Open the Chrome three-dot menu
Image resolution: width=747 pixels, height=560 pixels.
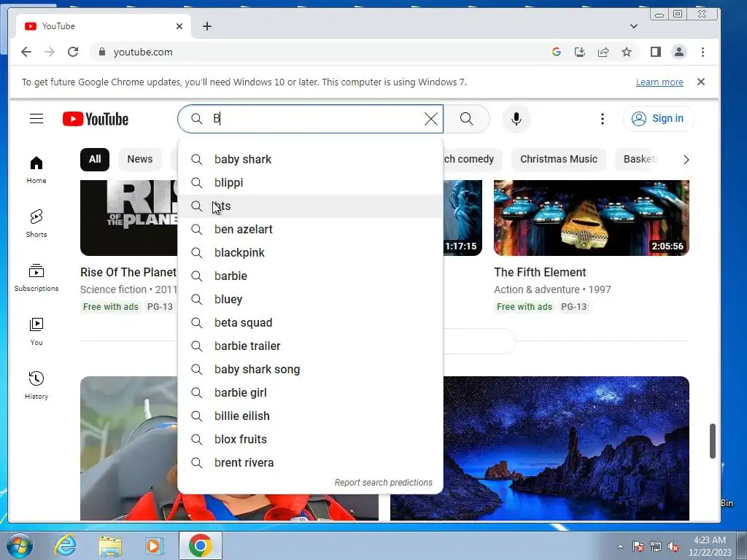pos(703,52)
